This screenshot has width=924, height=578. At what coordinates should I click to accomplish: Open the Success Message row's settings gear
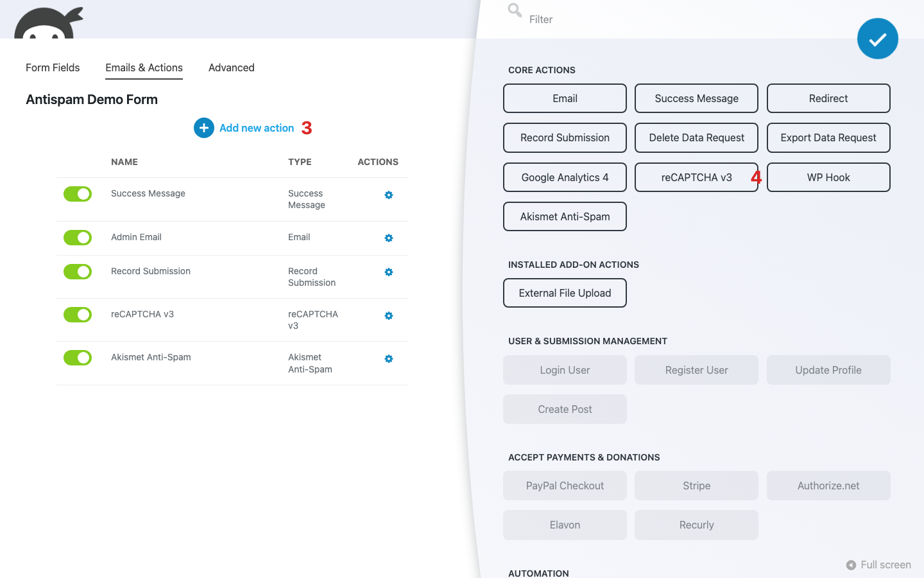(x=389, y=195)
